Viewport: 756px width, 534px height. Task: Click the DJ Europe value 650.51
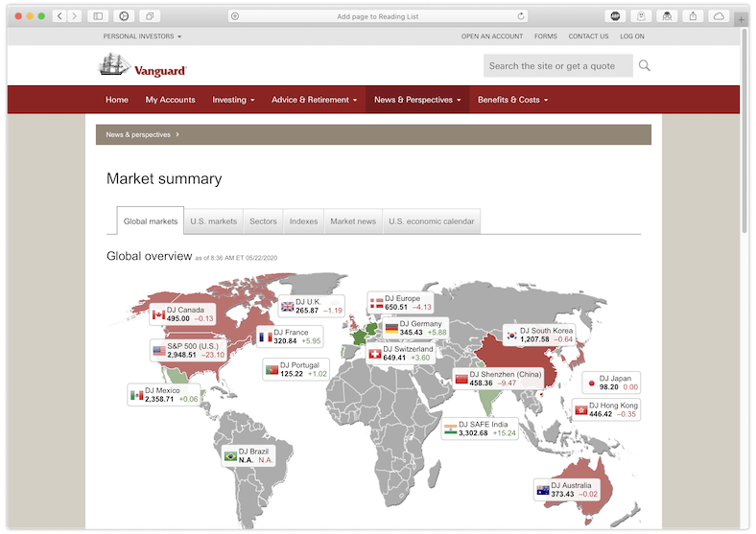[396, 308]
